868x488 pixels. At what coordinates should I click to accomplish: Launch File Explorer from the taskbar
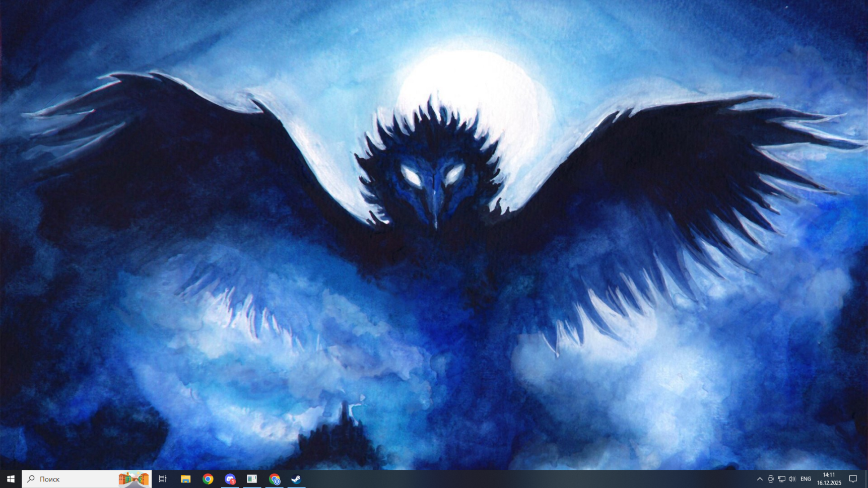coord(185,479)
